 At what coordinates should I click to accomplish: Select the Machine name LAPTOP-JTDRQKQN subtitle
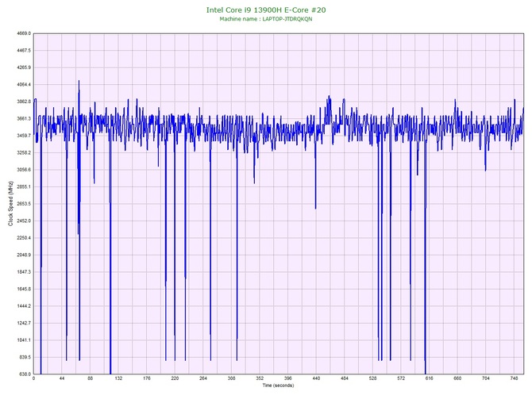[x=265, y=19]
